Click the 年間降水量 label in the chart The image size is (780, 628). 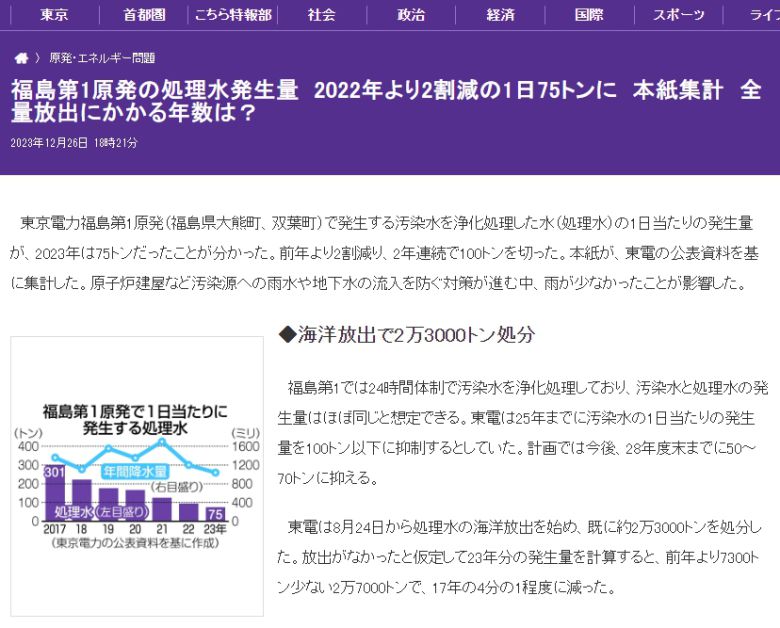pos(135,472)
